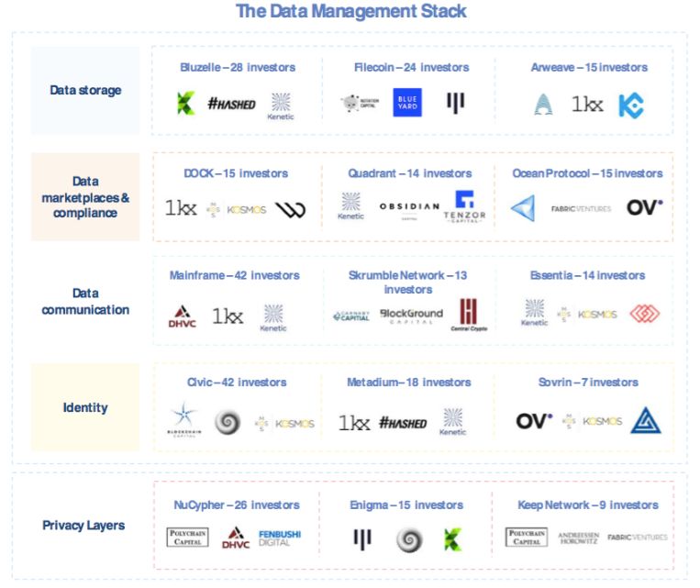Click the Kenetic logo under Bluzelle
The width and height of the screenshot is (700, 588).
pos(281,106)
